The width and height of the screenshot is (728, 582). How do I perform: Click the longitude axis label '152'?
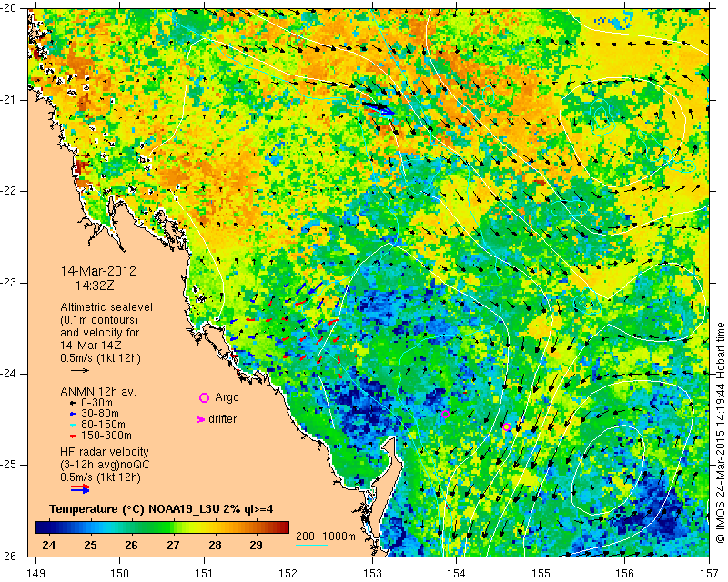point(288,574)
